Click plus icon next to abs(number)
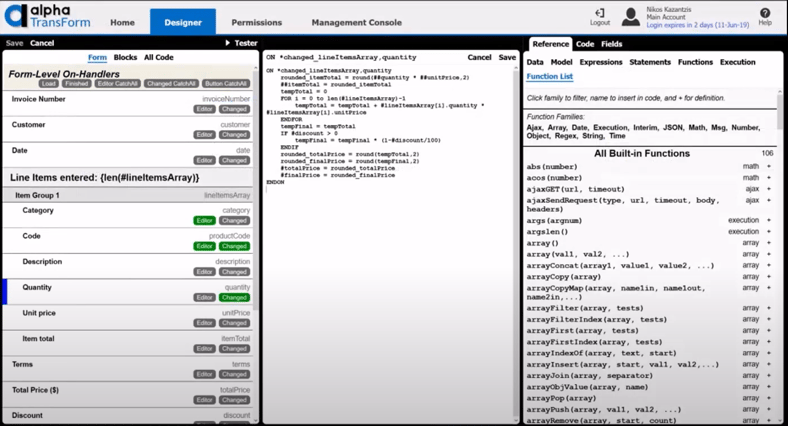788x426 pixels. 768,166
